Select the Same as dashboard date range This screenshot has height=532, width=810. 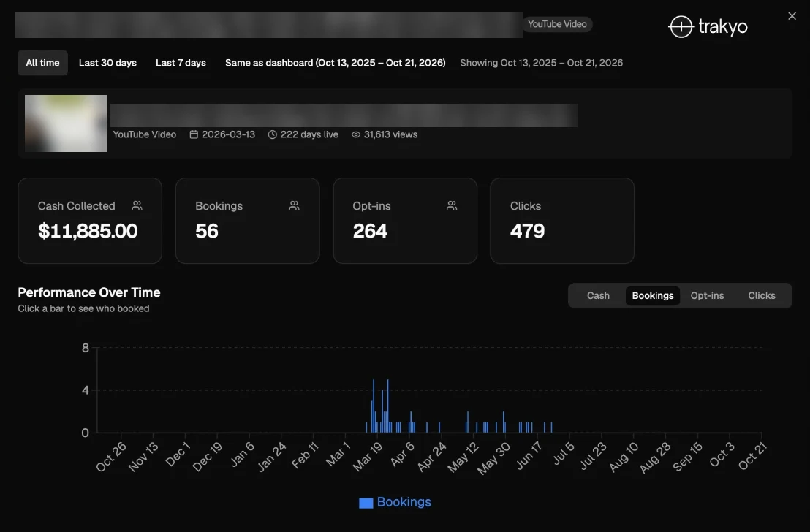pos(336,63)
